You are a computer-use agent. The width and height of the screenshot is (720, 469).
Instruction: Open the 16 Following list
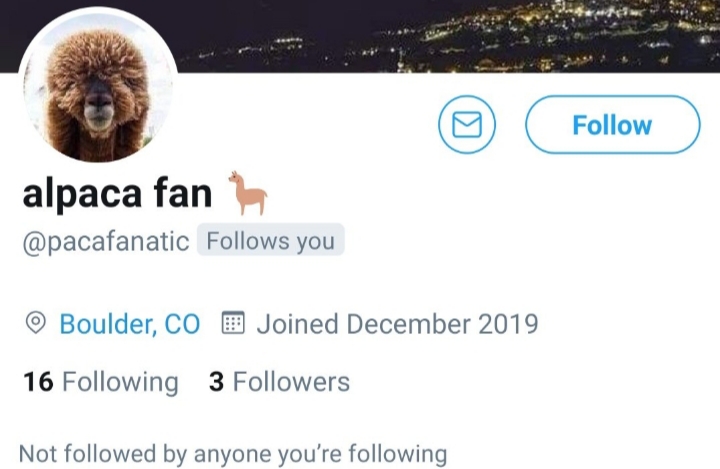(101, 382)
